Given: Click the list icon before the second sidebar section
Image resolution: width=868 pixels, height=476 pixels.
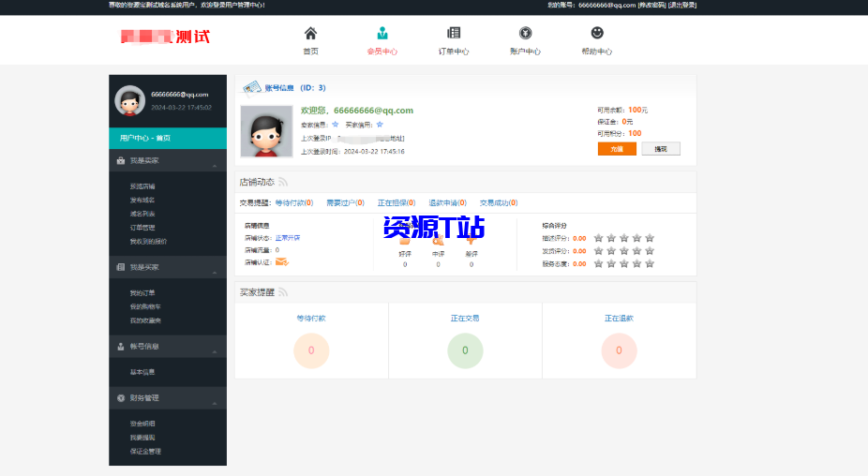Looking at the screenshot, I should (121, 267).
